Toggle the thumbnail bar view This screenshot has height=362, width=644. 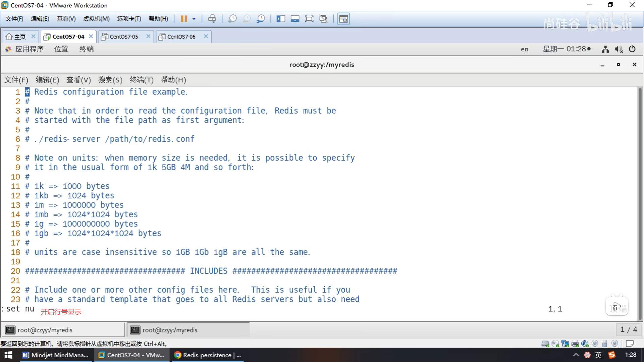295,19
